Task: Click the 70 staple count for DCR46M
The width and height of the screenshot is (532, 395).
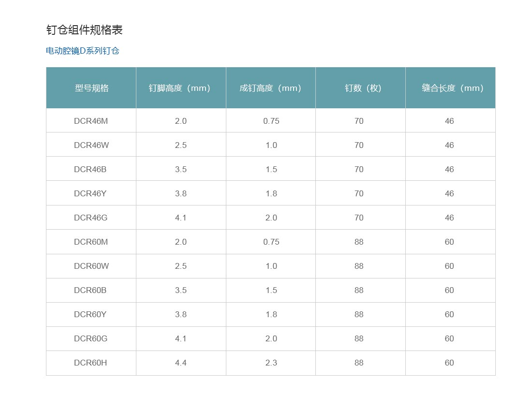Action: (x=359, y=121)
